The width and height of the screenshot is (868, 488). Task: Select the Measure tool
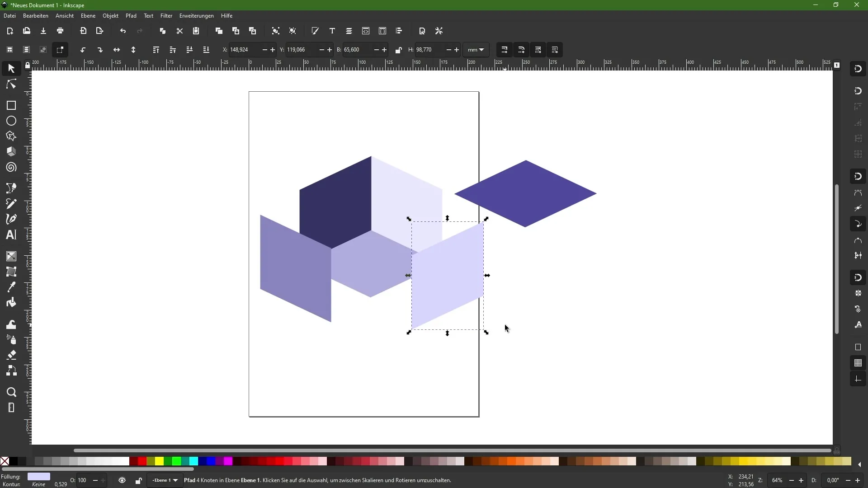11,408
